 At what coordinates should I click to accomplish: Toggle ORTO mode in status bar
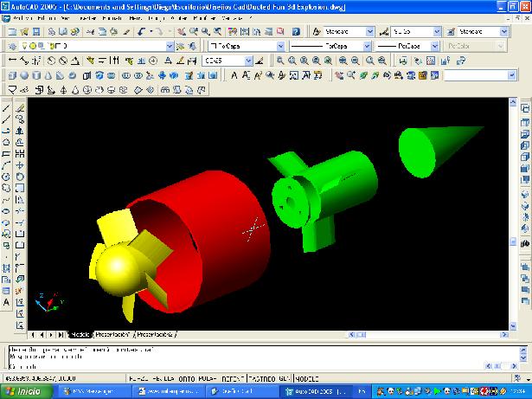tap(184, 378)
